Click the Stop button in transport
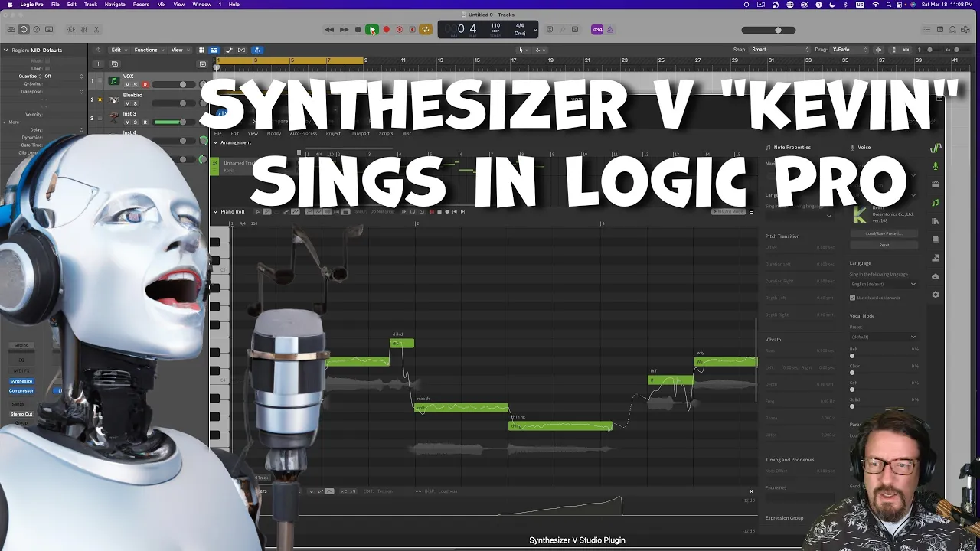 [358, 30]
